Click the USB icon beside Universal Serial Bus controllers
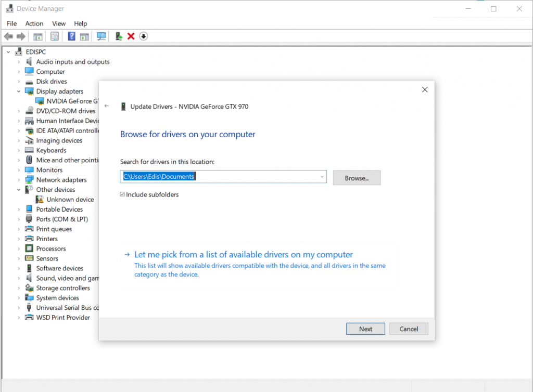533x392 pixels. pyautogui.click(x=29, y=307)
